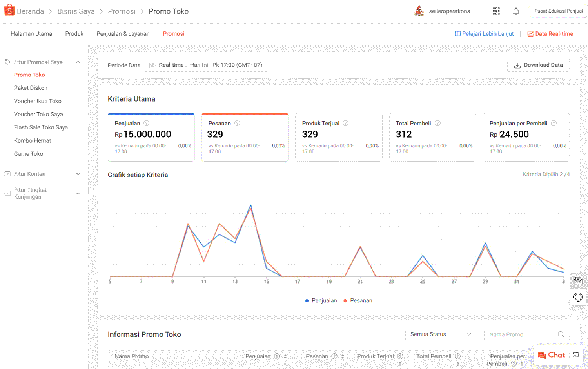
Task: Select Voucher Toko Saya in sidebar
Action: pos(38,114)
